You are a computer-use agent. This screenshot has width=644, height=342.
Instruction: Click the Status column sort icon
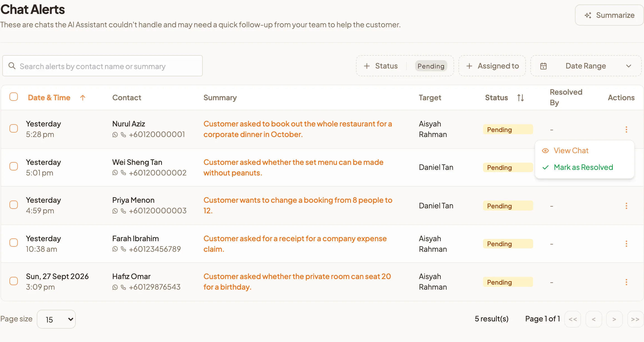[x=520, y=98]
